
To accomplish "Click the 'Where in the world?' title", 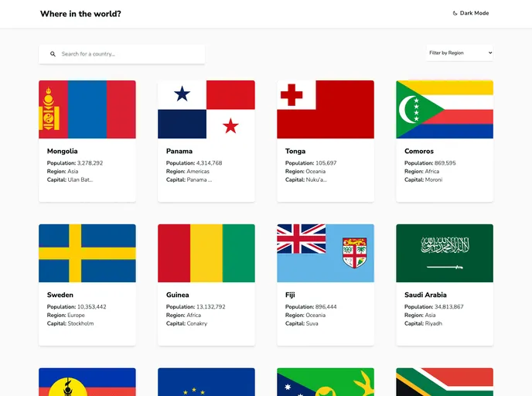I will pos(80,13).
